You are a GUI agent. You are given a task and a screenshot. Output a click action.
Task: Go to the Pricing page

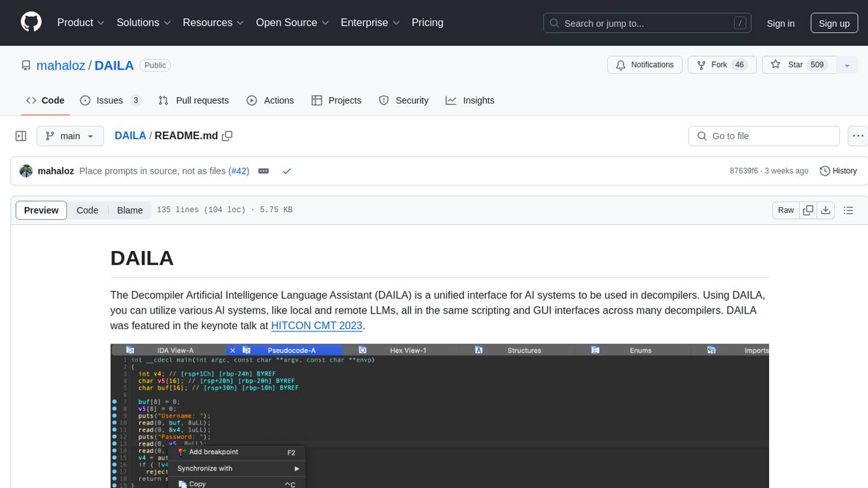(428, 22)
